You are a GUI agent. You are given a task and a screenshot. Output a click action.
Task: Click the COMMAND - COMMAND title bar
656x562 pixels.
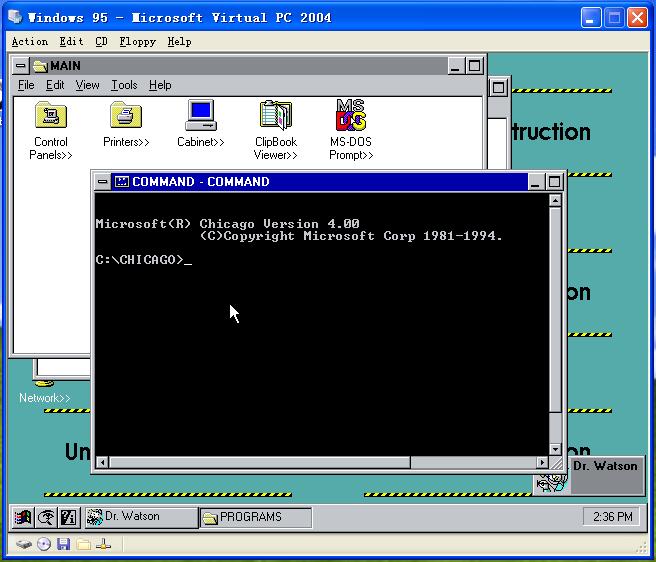(x=320, y=182)
